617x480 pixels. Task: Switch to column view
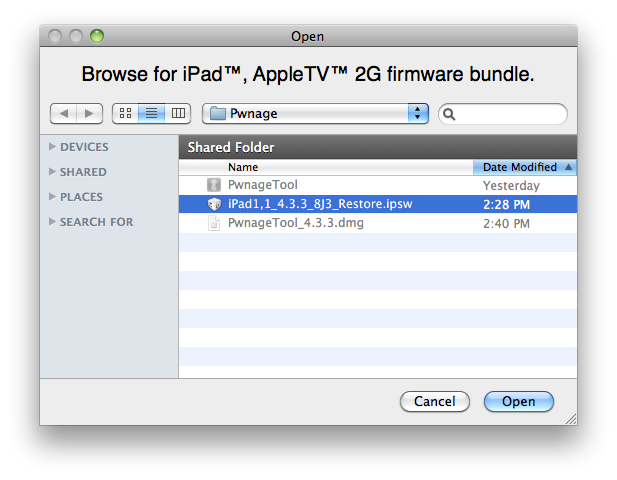point(178,114)
